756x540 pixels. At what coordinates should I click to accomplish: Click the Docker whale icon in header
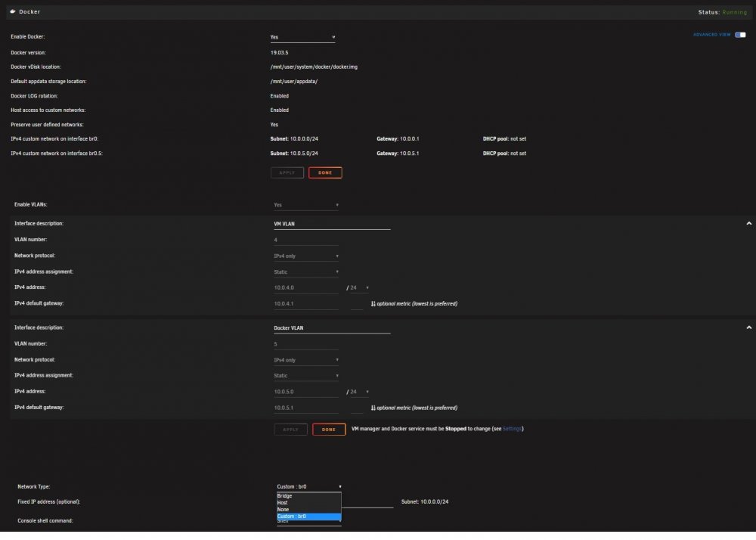point(13,11)
